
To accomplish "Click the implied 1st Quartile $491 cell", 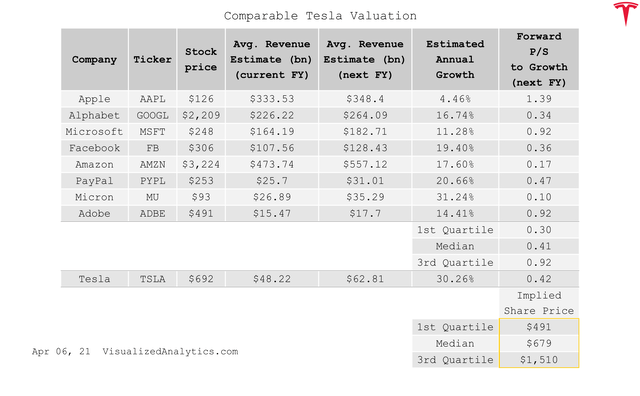I will click(539, 327).
